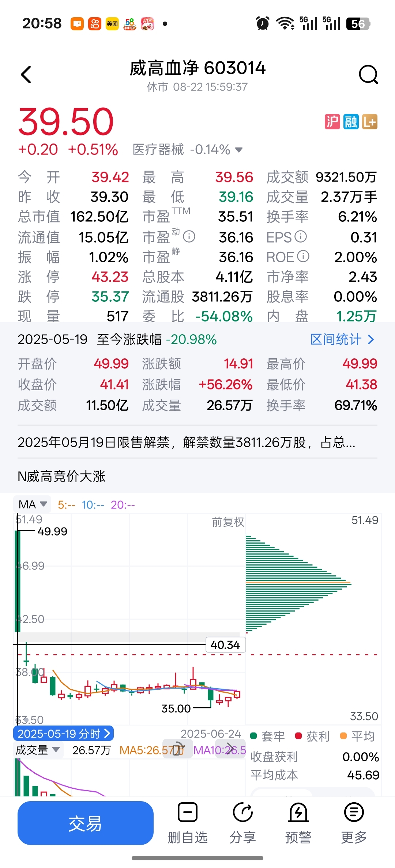
Task: Tap the red 沪 market badge
Action: point(332,122)
